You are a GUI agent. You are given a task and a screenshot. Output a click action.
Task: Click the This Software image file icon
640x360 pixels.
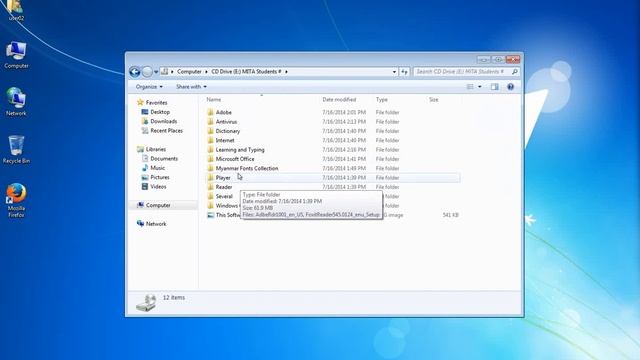(210, 215)
